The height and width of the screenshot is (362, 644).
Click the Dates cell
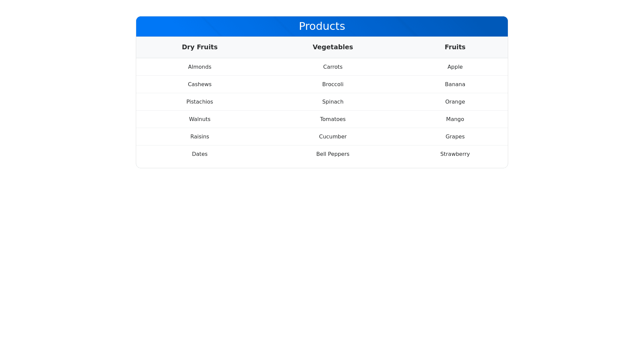click(x=200, y=154)
